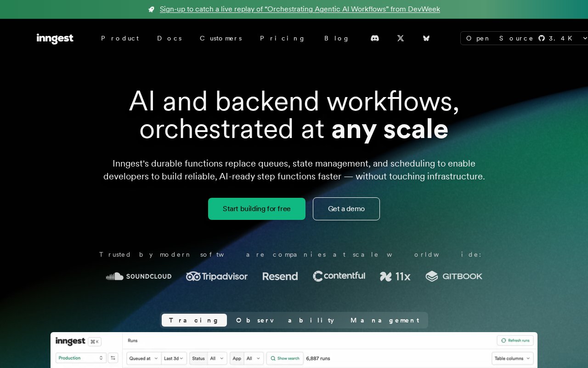Image resolution: width=588 pixels, height=368 pixels.
Task: Open the Discord icon link
Action: tap(375, 38)
